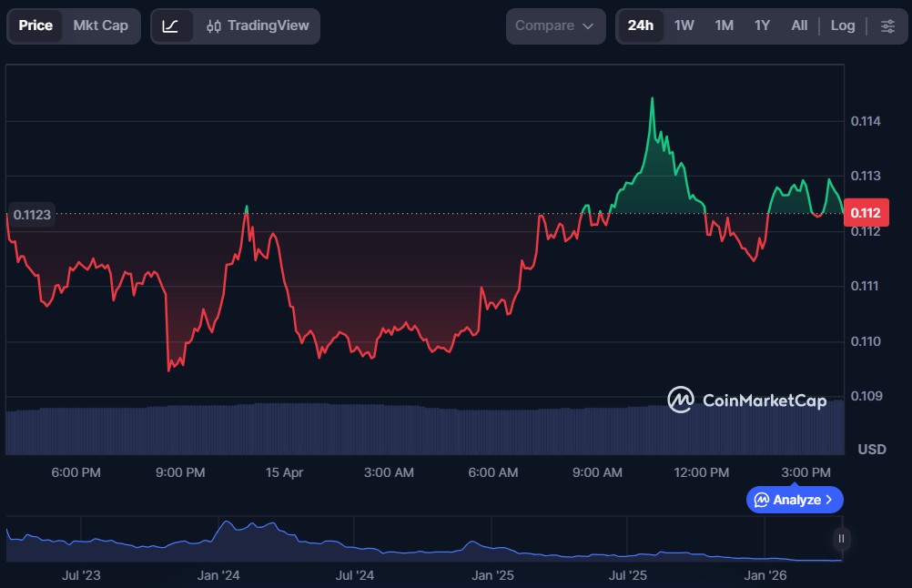
Task: Expand the Compare dropdown
Action: tap(554, 25)
